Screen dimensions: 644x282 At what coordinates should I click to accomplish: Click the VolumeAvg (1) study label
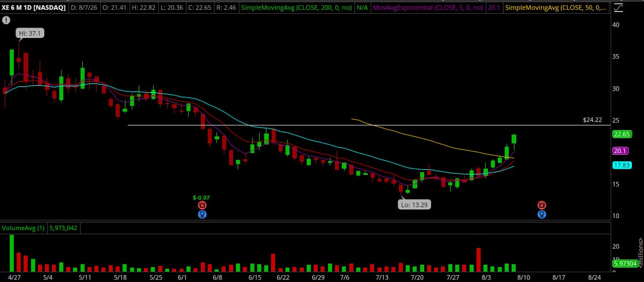(24, 228)
